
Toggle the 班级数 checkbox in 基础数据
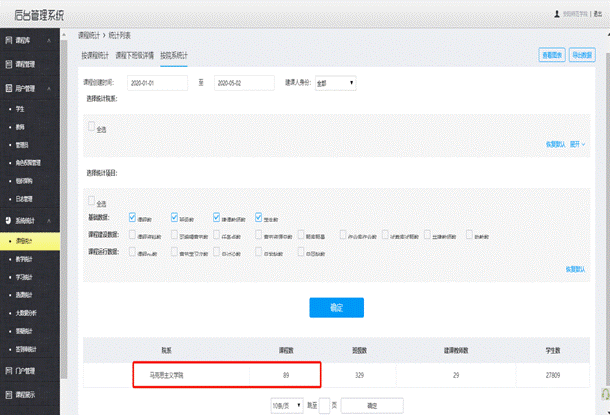click(x=175, y=215)
